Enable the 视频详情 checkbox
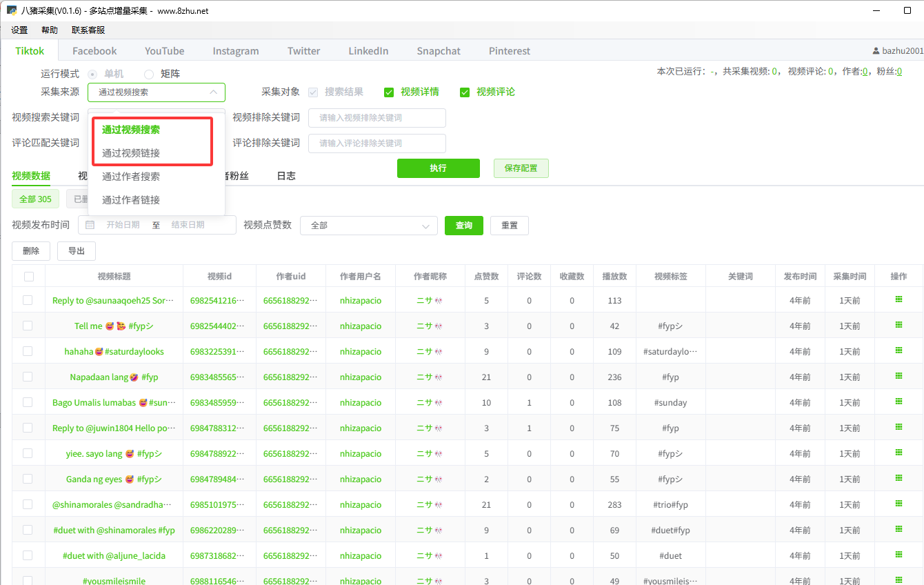This screenshot has height=585, width=924. 389,92
